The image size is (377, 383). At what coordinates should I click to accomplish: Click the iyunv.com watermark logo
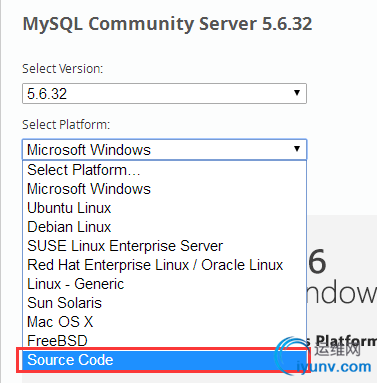tap(323, 356)
